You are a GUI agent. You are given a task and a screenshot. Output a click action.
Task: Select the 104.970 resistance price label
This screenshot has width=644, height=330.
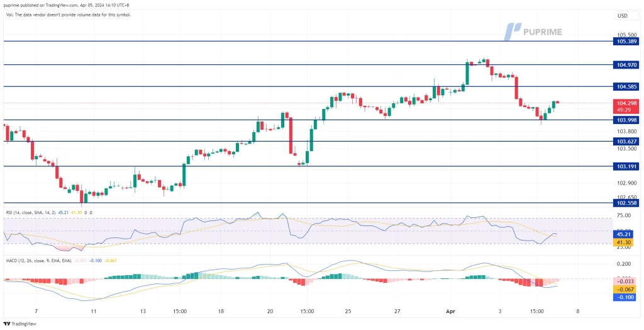click(625, 64)
